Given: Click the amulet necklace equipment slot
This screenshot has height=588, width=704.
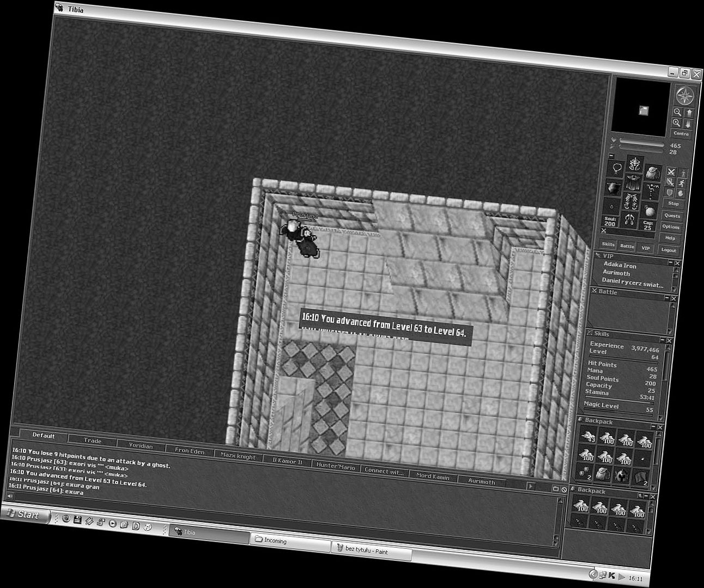Looking at the screenshot, I should [616, 168].
